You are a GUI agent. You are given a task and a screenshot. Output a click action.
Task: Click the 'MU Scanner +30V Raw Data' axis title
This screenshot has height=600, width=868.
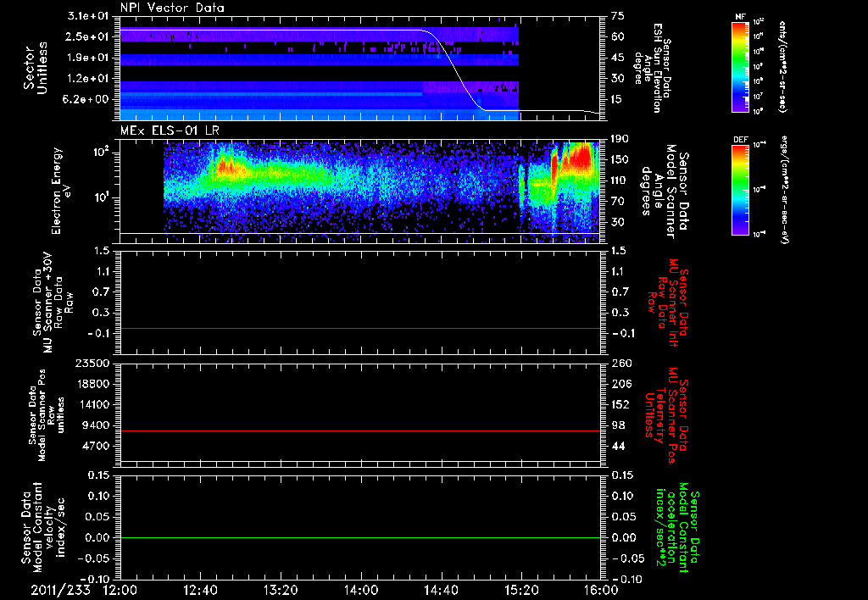[x=53, y=303]
